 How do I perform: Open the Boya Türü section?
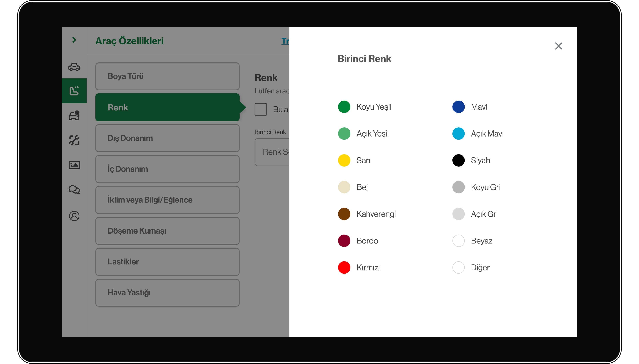(x=167, y=76)
